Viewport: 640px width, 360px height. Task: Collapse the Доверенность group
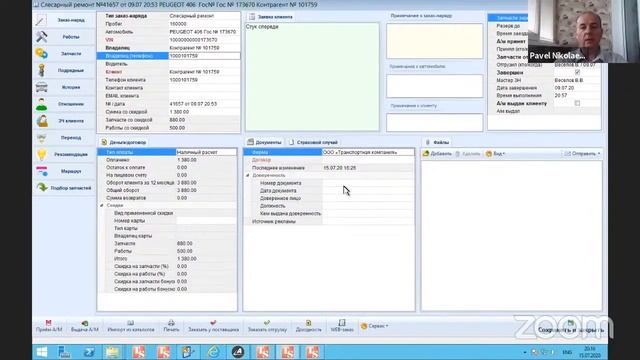pyautogui.click(x=248, y=176)
